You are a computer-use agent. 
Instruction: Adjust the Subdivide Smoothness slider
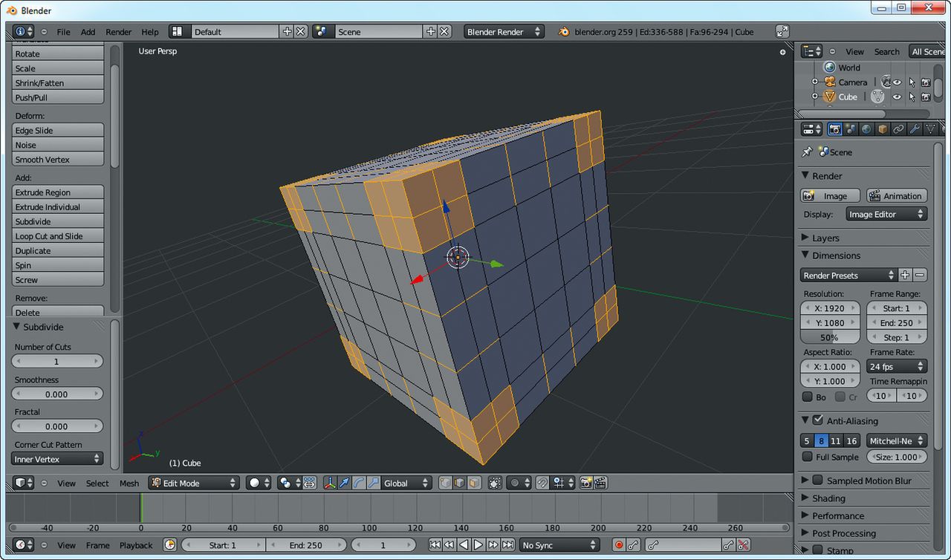57,394
